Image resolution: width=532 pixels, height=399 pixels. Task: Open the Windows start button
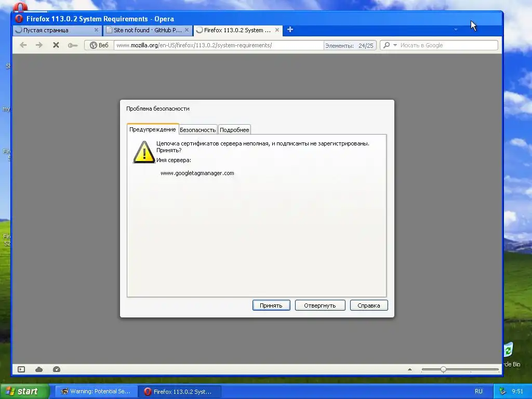click(x=25, y=391)
